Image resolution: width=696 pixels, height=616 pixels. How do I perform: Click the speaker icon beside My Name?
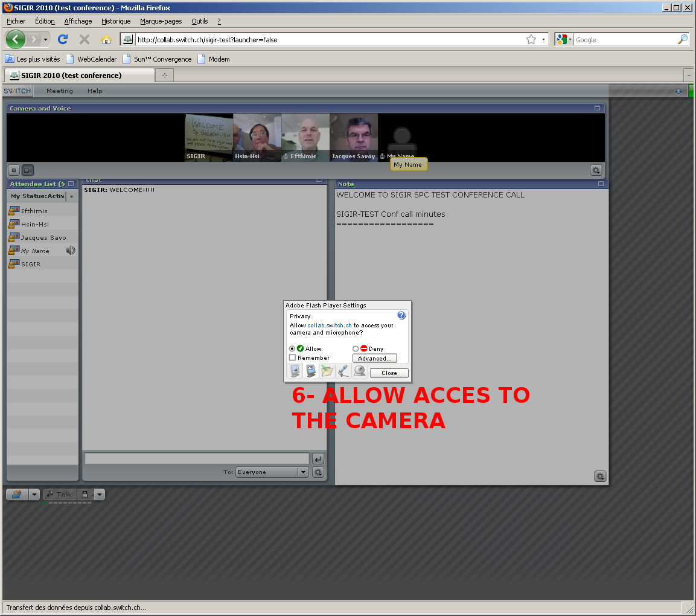[x=71, y=251]
